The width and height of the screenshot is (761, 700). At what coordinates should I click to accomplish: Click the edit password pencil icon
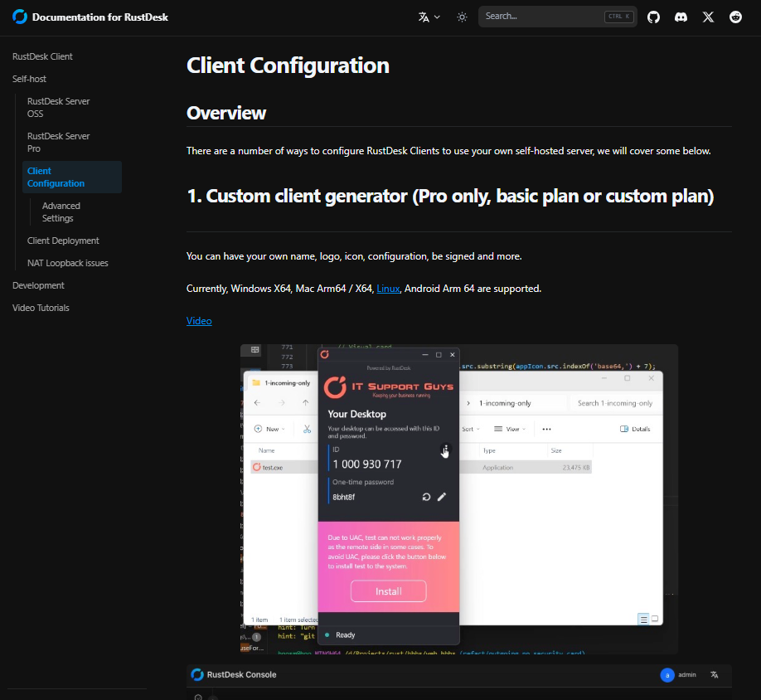442,497
